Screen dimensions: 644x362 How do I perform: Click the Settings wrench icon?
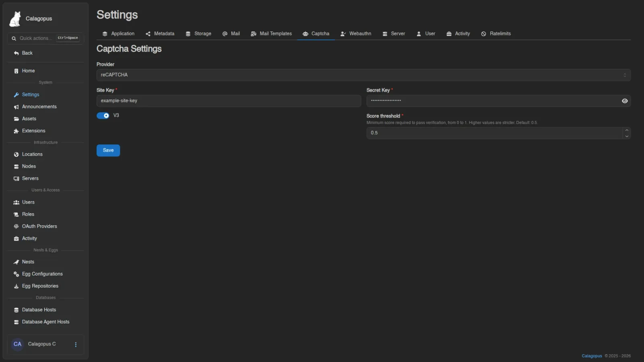tap(16, 95)
